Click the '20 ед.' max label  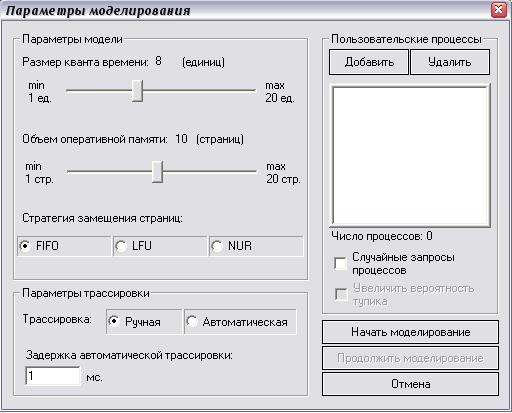280,98
